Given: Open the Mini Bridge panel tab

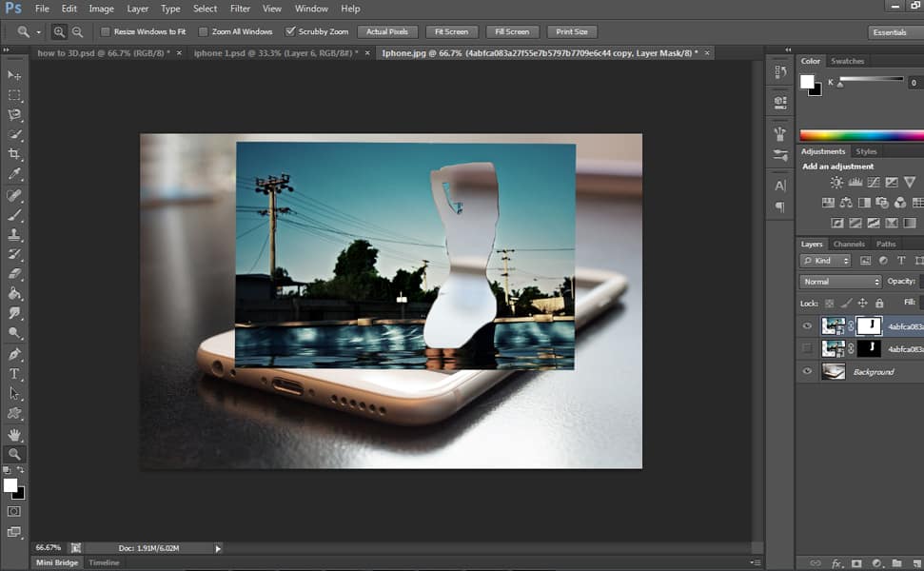Looking at the screenshot, I should tap(57, 562).
